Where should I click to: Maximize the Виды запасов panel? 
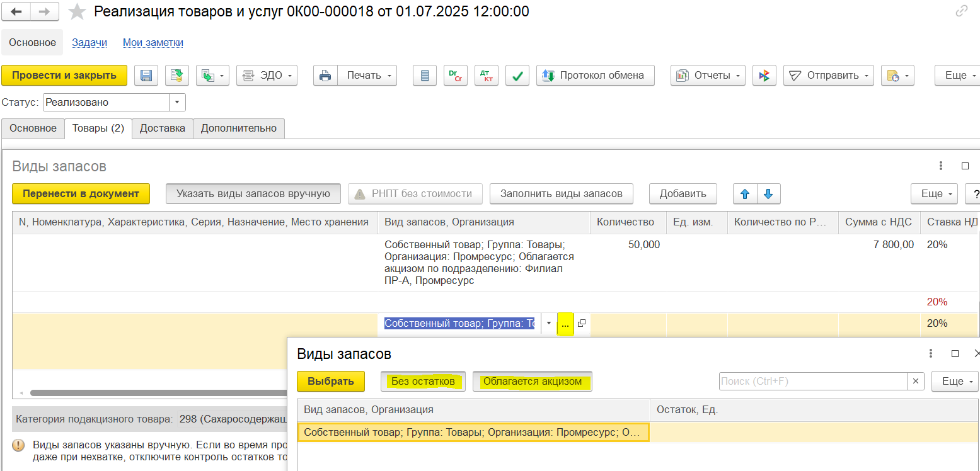[x=965, y=166]
